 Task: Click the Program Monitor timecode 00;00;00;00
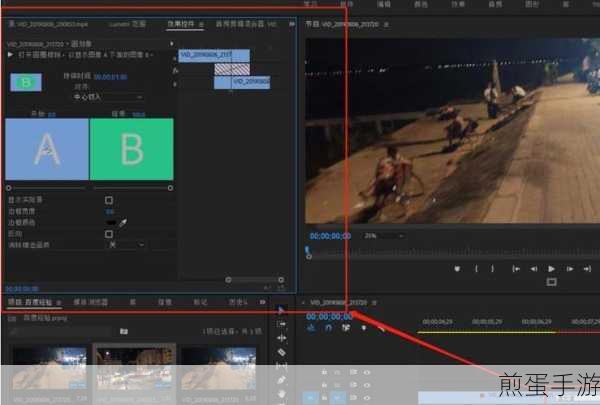(330, 236)
